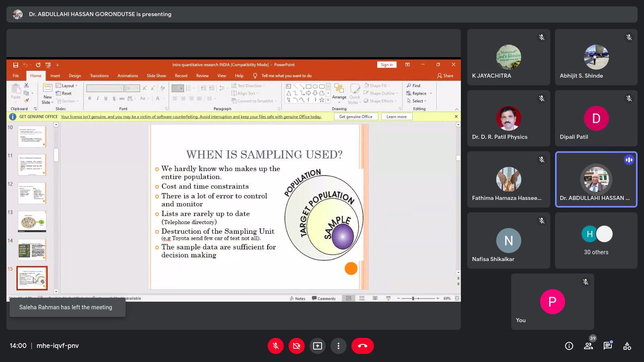The width and height of the screenshot is (644, 362).
Task: Open Meet more options menu
Action: (x=339, y=346)
